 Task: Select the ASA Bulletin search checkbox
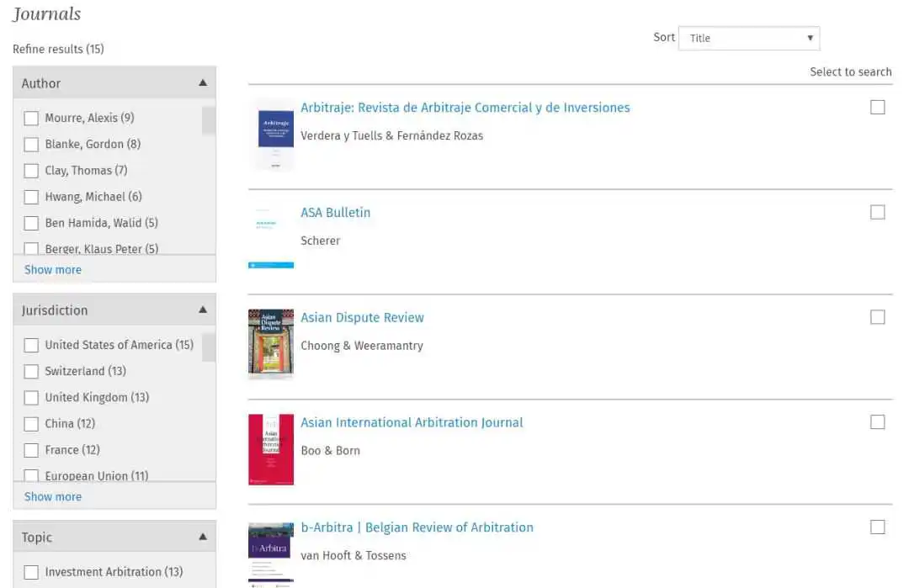pyautogui.click(x=878, y=212)
